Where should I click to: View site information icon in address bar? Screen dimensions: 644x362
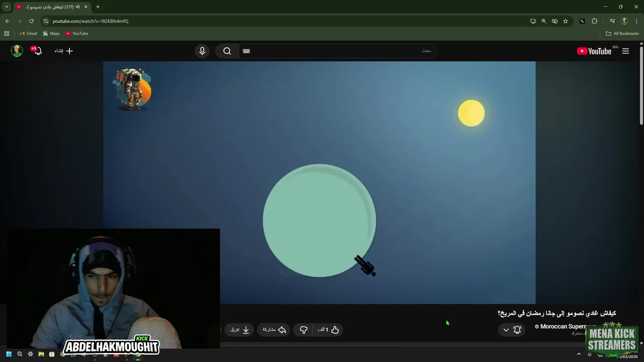click(46, 21)
